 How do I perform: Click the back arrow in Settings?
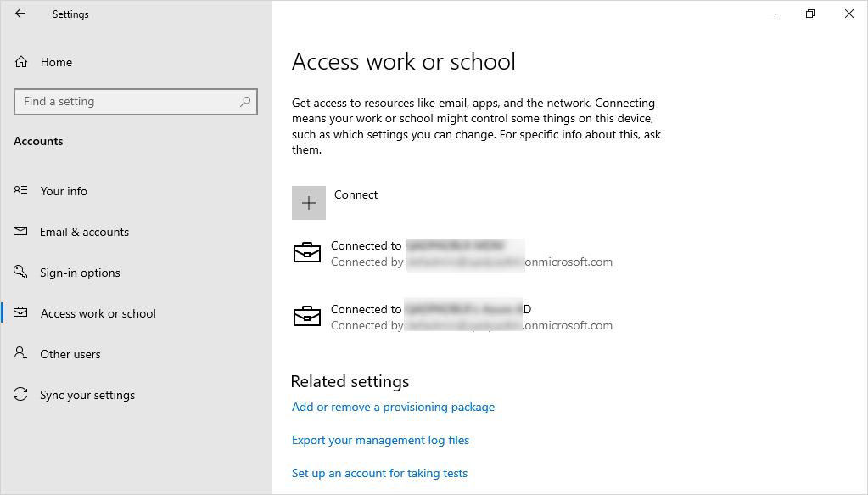(20, 14)
